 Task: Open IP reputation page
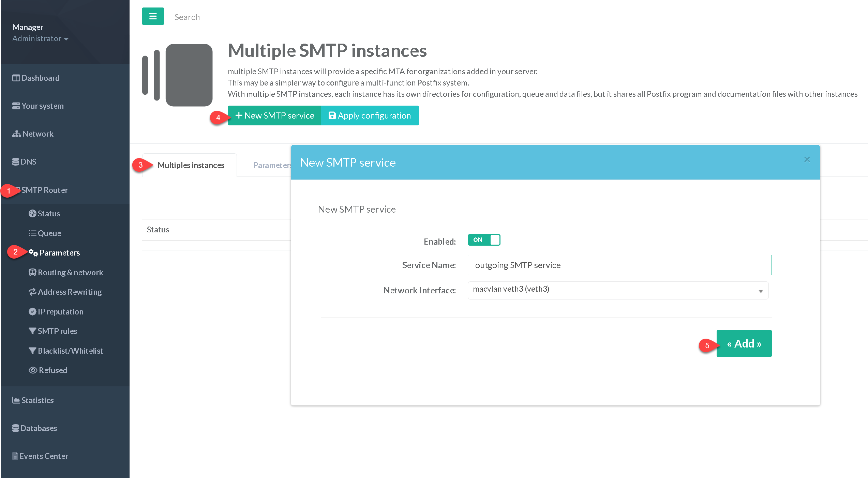coord(60,312)
